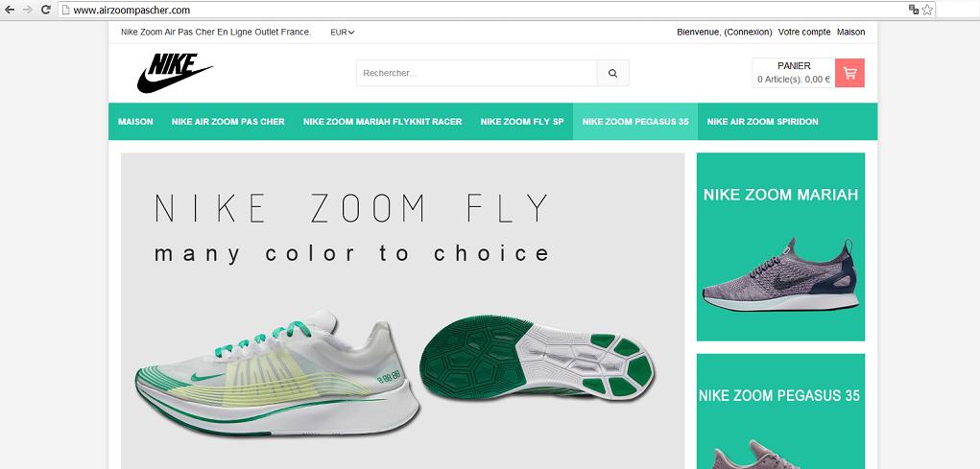Open the NIKE ZOOM MARIAH side banner

[780, 246]
